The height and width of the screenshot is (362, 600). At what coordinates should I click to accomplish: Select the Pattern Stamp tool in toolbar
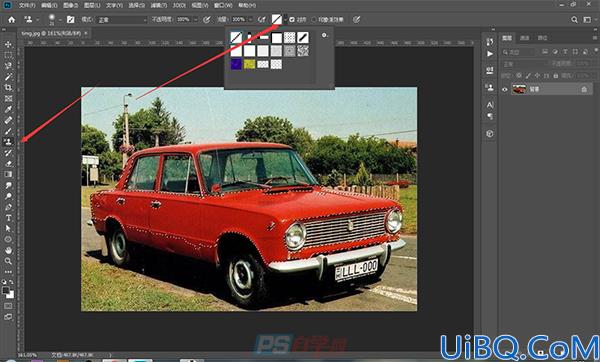[8, 142]
